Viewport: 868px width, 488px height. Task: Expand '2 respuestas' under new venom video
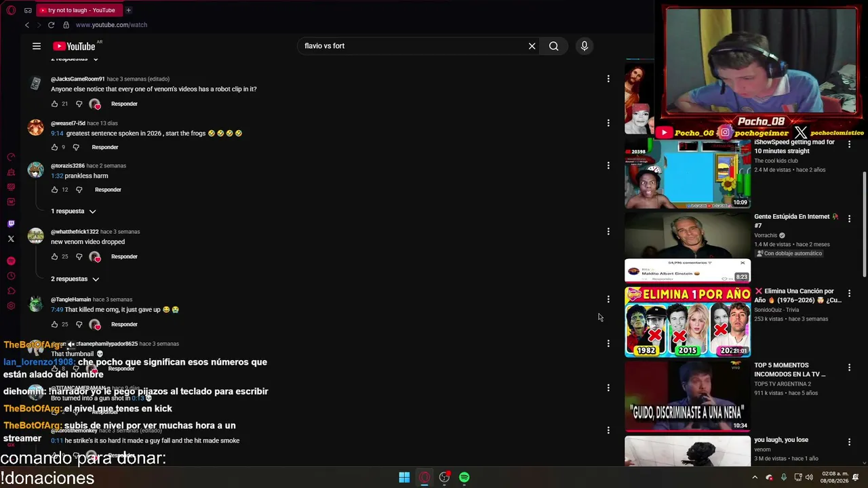(75, 279)
